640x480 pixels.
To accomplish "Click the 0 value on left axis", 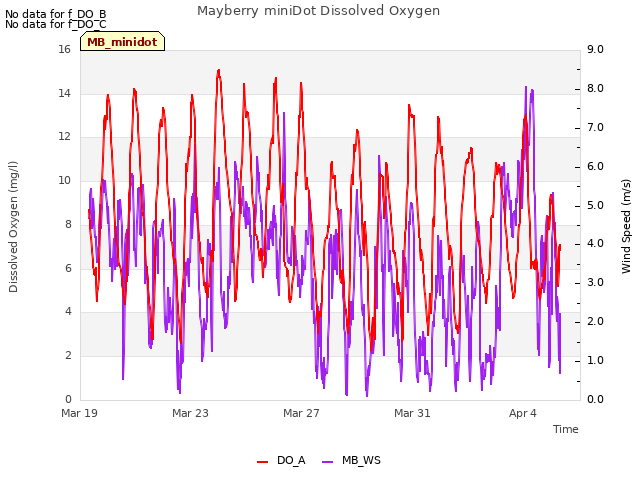I will click(x=68, y=399).
